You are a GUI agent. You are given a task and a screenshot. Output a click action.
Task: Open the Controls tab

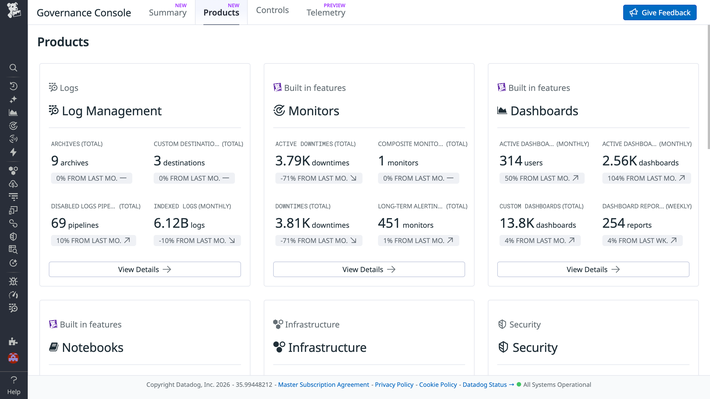[272, 10]
